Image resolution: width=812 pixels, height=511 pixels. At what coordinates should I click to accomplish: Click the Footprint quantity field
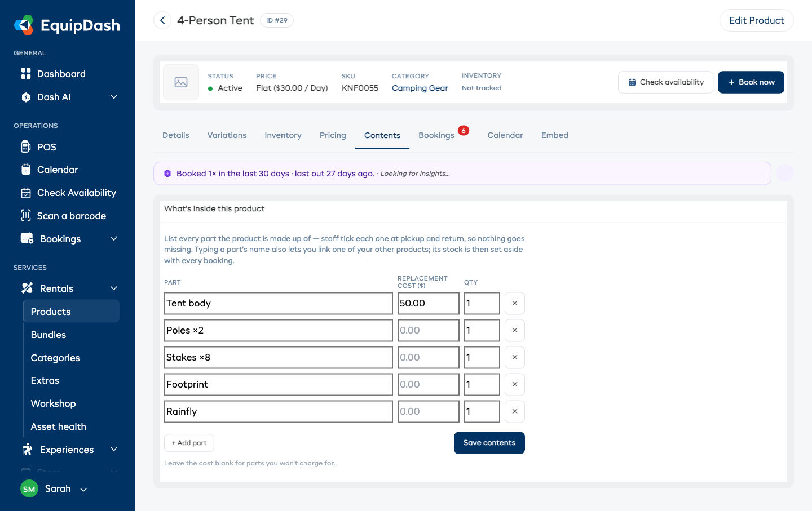(x=482, y=384)
